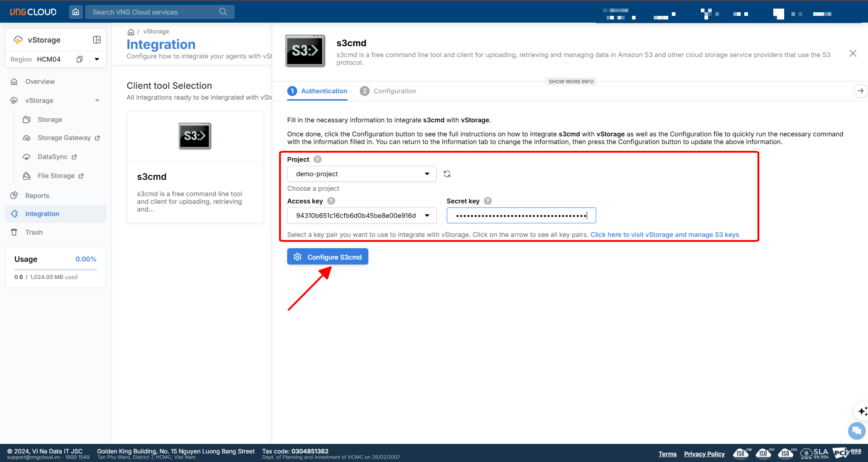Collapse the vStorage sidebar tree section

pyautogui.click(x=97, y=101)
